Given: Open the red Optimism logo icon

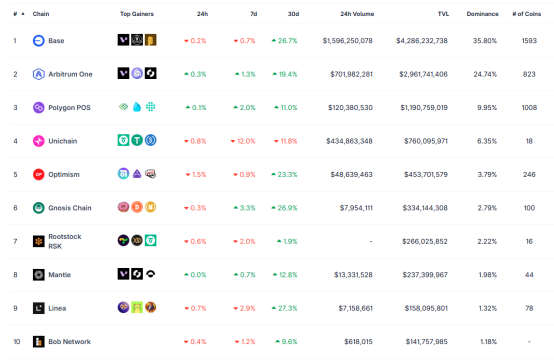Looking at the screenshot, I should (x=39, y=174).
